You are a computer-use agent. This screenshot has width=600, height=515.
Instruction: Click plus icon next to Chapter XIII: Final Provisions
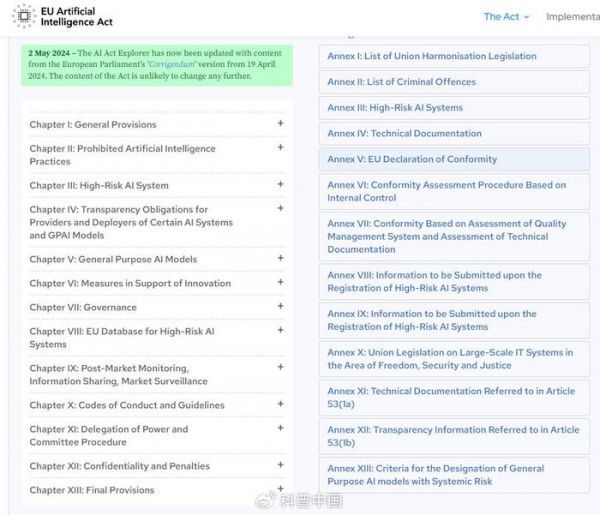pyautogui.click(x=280, y=490)
